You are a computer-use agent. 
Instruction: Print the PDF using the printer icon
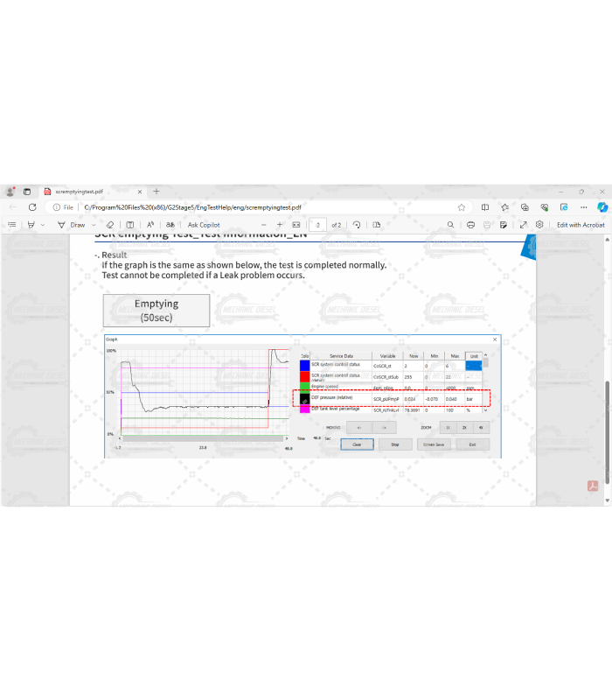(470, 225)
